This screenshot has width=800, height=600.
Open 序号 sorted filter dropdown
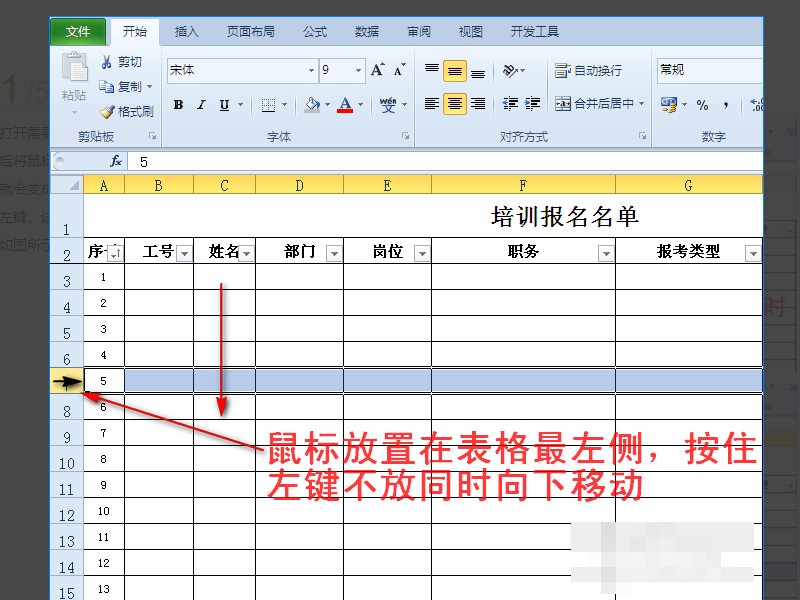coord(115,253)
